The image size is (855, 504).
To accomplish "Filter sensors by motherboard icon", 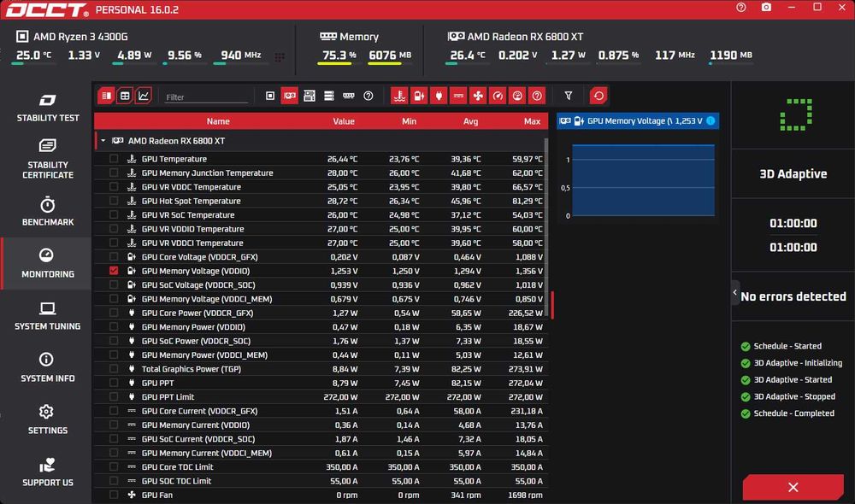I will 310,96.
